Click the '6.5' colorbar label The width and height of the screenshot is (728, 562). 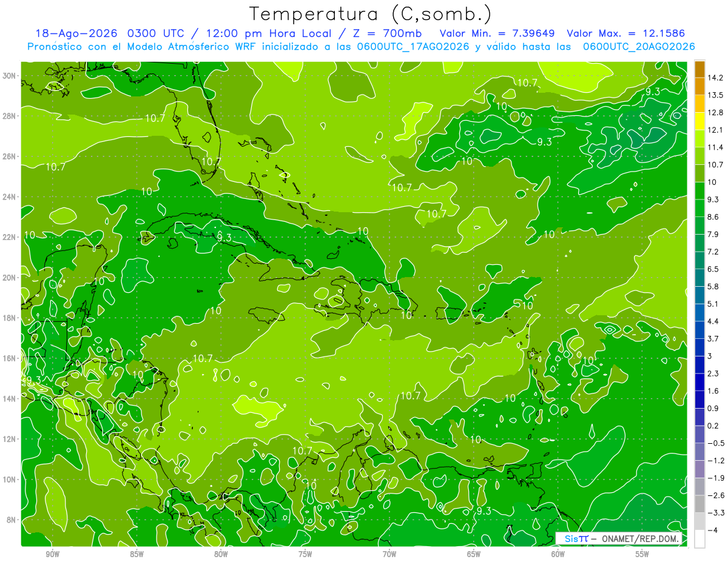point(713,269)
